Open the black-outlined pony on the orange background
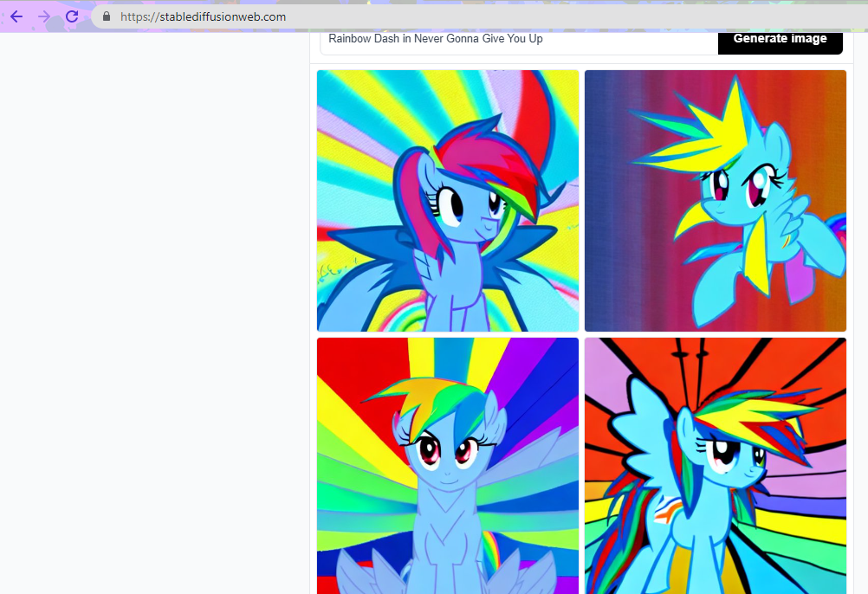 tap(716, 466)
